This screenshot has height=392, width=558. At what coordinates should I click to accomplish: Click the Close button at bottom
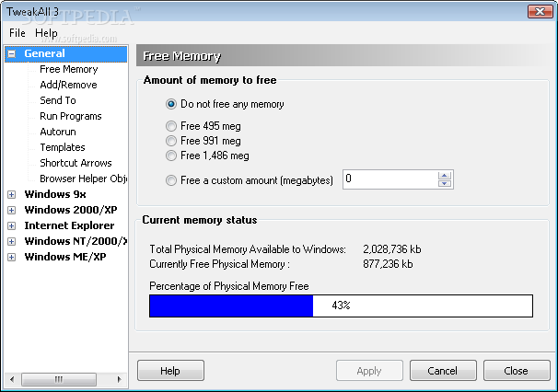coord(517,371)
